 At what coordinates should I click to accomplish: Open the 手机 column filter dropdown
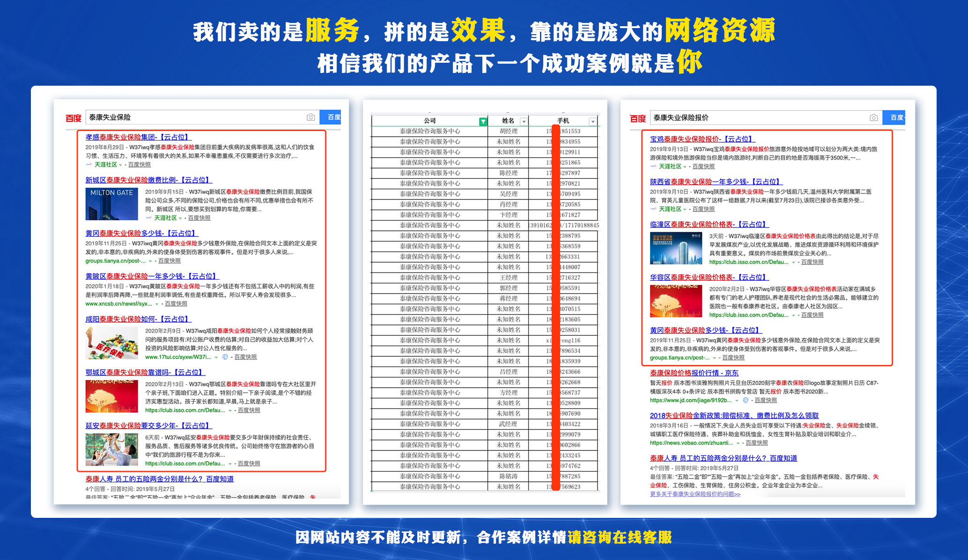click(x=592, y=121)
